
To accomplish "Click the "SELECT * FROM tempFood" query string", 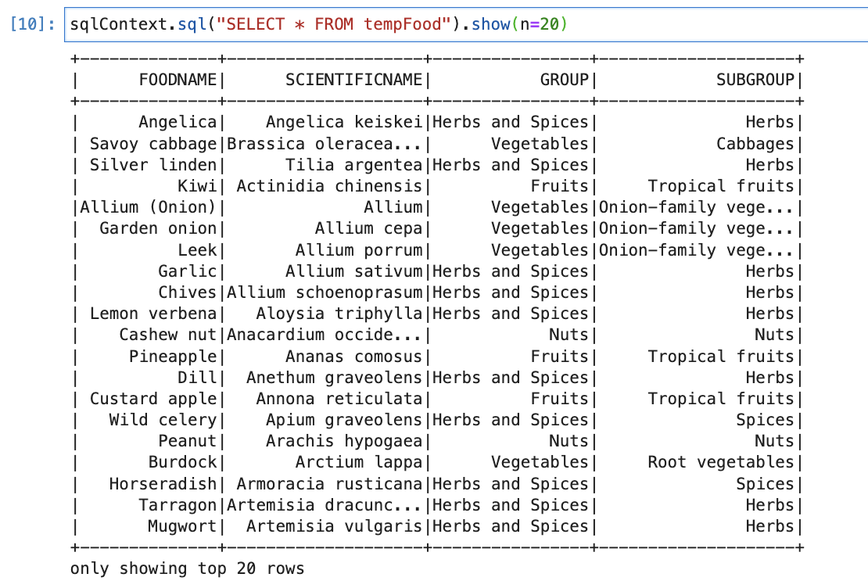I will 334,24.
